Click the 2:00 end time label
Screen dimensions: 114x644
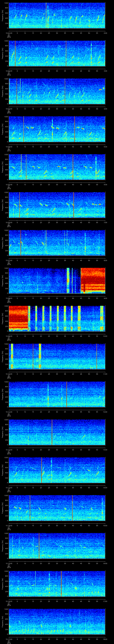105,33
